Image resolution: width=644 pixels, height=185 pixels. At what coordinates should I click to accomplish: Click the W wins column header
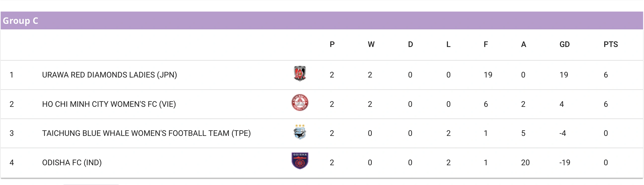371,44
